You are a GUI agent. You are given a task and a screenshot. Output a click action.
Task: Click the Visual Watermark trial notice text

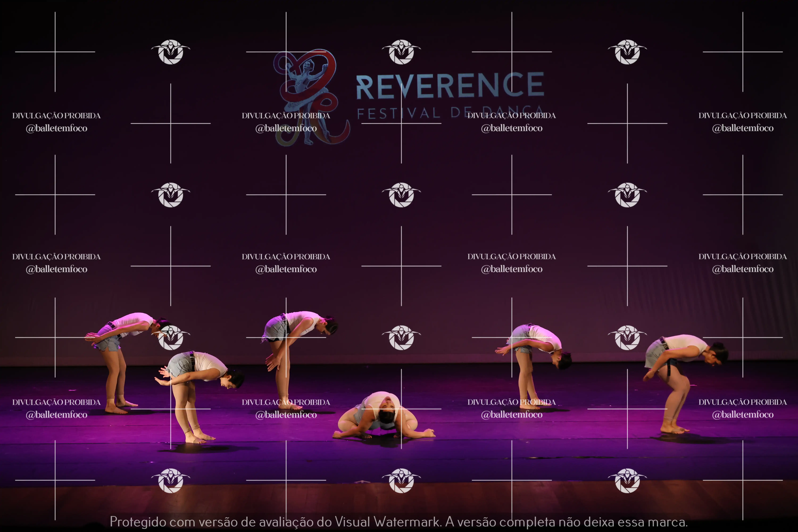[x=399, y=521]
